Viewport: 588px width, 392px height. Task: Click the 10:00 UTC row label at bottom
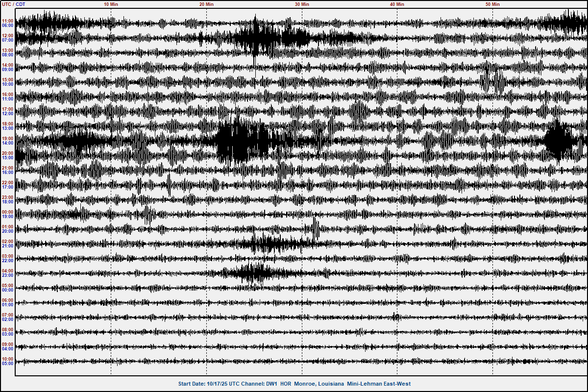click(8, 359)
